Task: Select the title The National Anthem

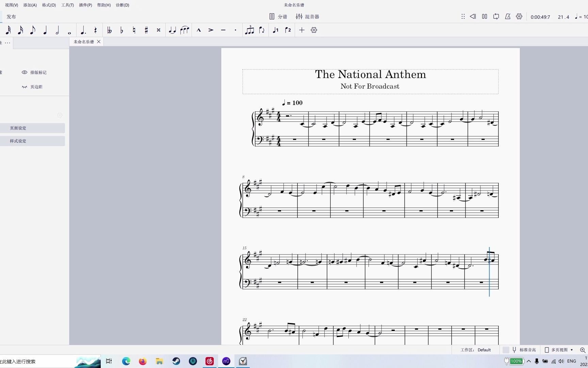Action: pyautogui.click(x=371, y=74)
